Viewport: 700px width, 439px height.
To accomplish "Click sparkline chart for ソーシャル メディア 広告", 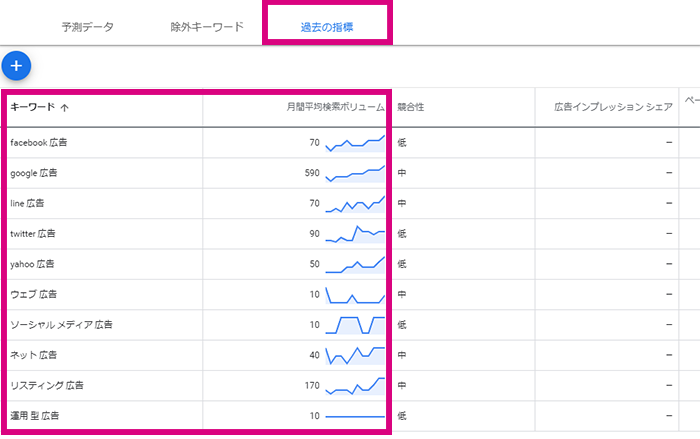I will (355, 325).
